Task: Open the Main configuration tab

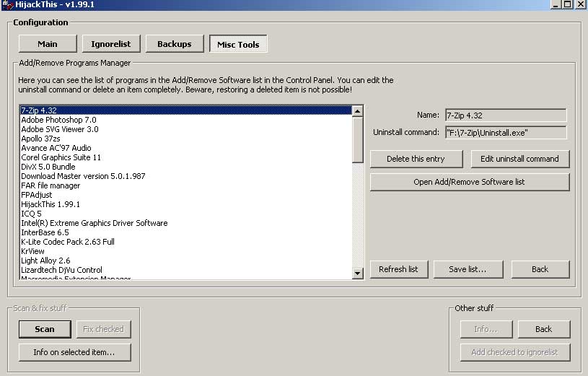Action: pos(48,44)
